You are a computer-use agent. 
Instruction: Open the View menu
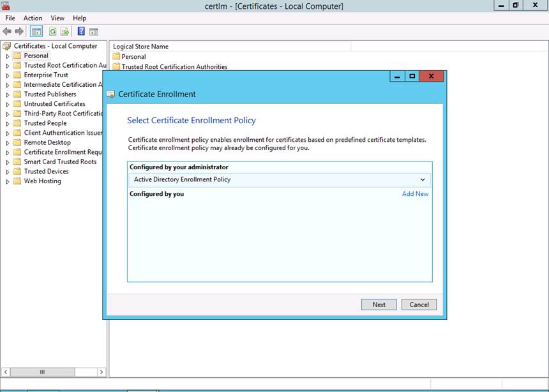click(x=57, y=18)
